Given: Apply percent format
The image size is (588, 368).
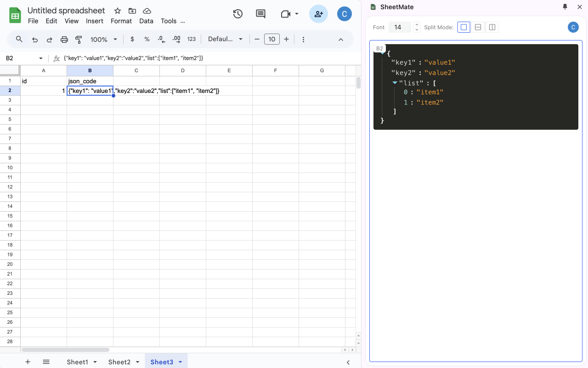Looking at the screenshot, I should coord(147,39).
